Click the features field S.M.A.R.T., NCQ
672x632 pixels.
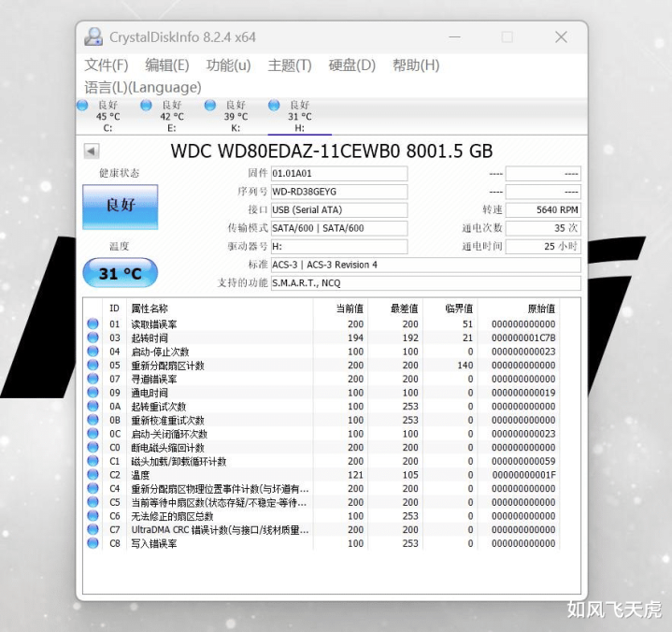tap(425, 283)
